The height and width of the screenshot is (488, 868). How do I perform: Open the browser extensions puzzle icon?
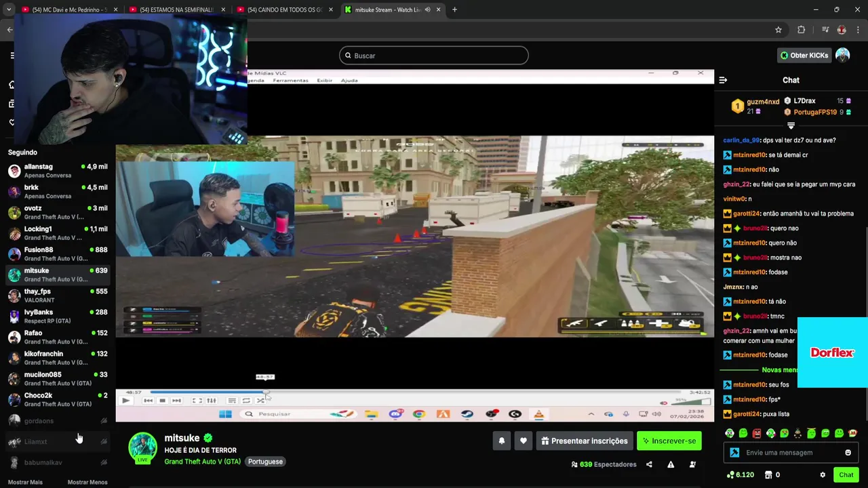click(802, 30)
